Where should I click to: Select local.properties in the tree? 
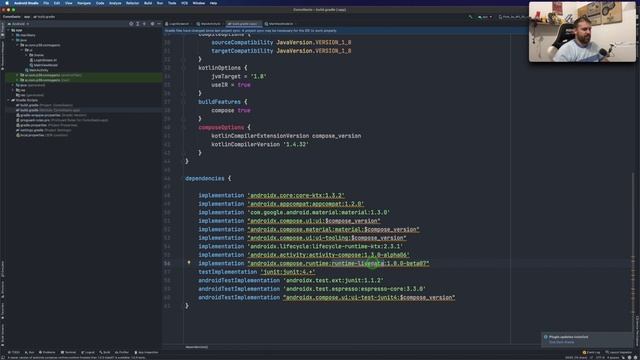(x=42, y=135)
